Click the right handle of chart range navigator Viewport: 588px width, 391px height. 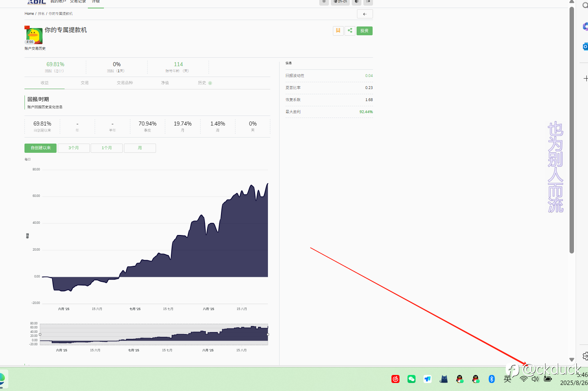pos(268,334)
